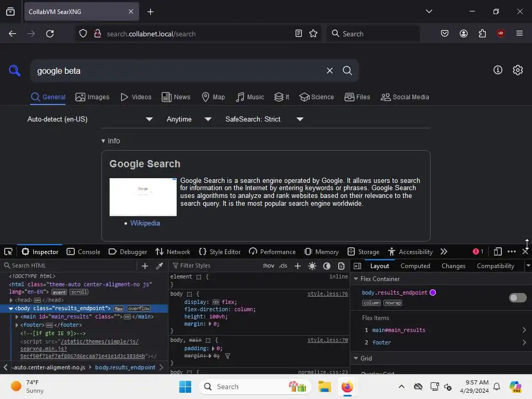Open the Firefox account icon
This screenshot has width=532, height=399.
tap(463, 34)
